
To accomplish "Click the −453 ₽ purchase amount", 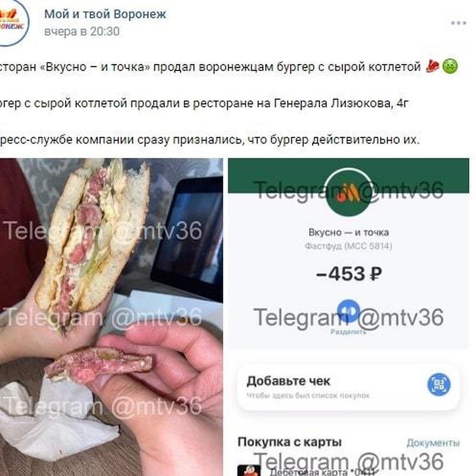I will coord(349,274).
